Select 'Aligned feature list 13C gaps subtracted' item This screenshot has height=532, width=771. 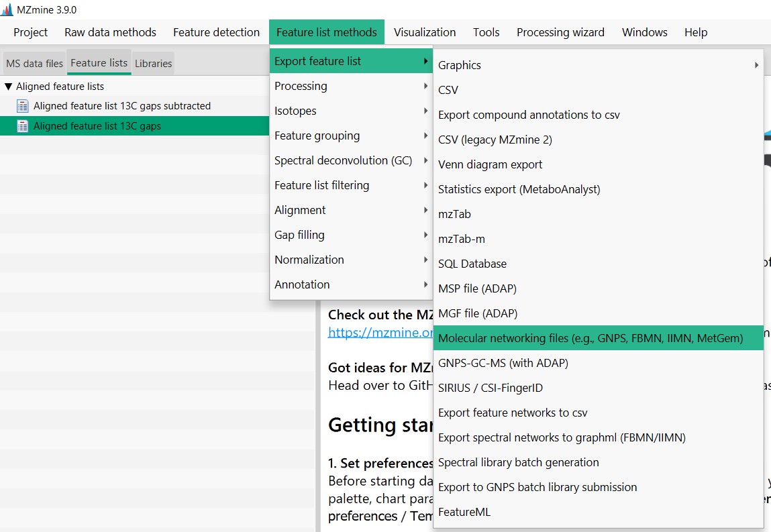click(121, 106)
